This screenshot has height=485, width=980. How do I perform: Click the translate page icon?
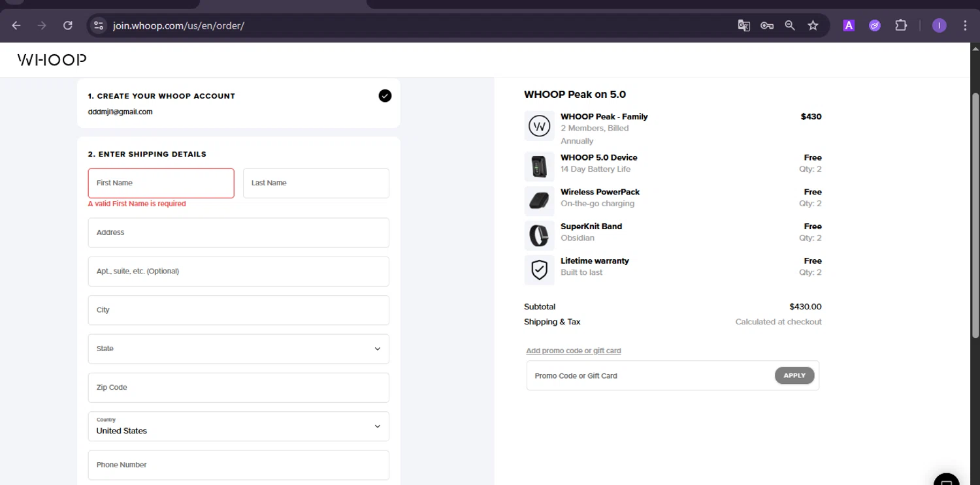(x=743, y=25)
